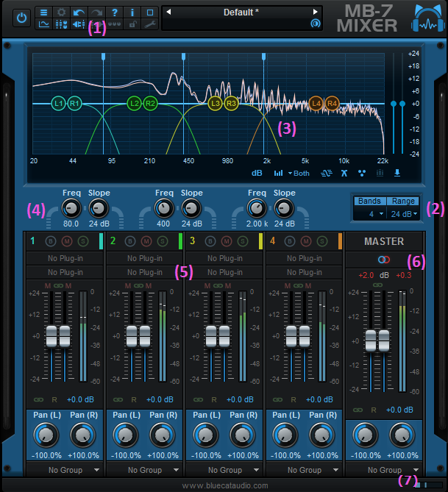The width and height of the screenshot is (448, 492).
Task: Click Master right gain fader handle
Action: 384,341
